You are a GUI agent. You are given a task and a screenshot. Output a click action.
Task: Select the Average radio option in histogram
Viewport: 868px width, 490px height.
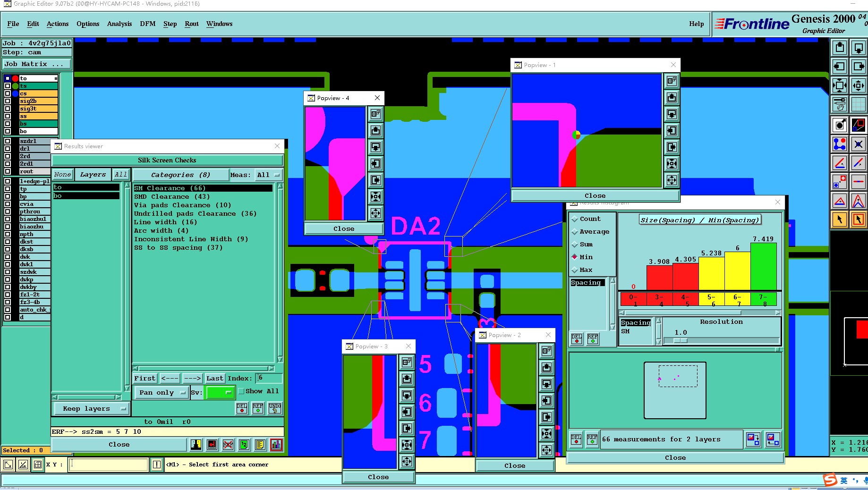point(590,232)
